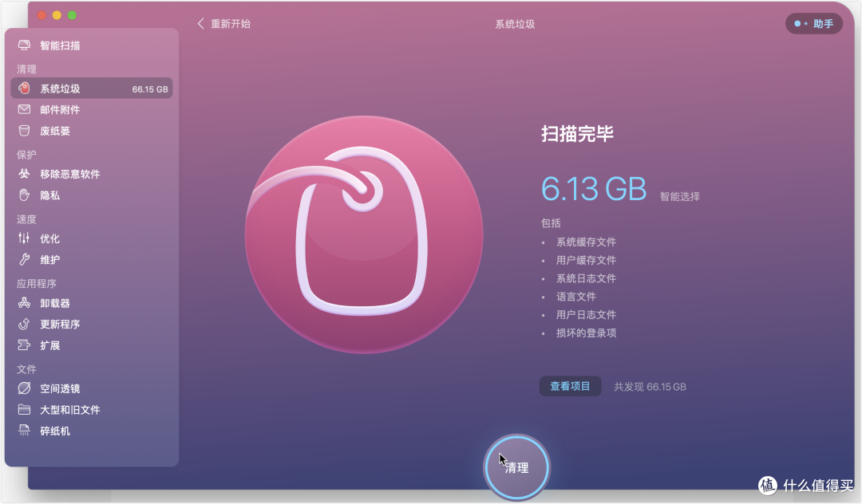Image resolution: width=862 pixels, height=504 pixels.
Task: Click the 智能扫描 monitor icon
Action: click(x=24, y=45)
